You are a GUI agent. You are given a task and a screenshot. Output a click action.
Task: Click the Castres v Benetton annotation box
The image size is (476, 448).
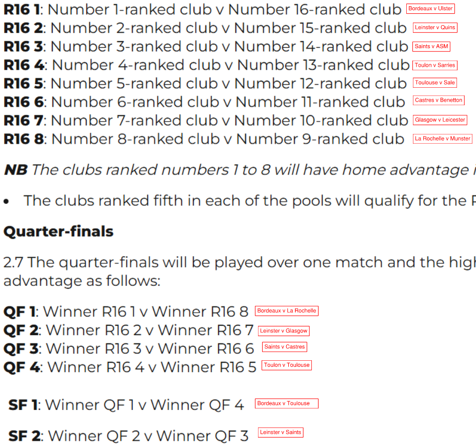(x=439, y=100)
